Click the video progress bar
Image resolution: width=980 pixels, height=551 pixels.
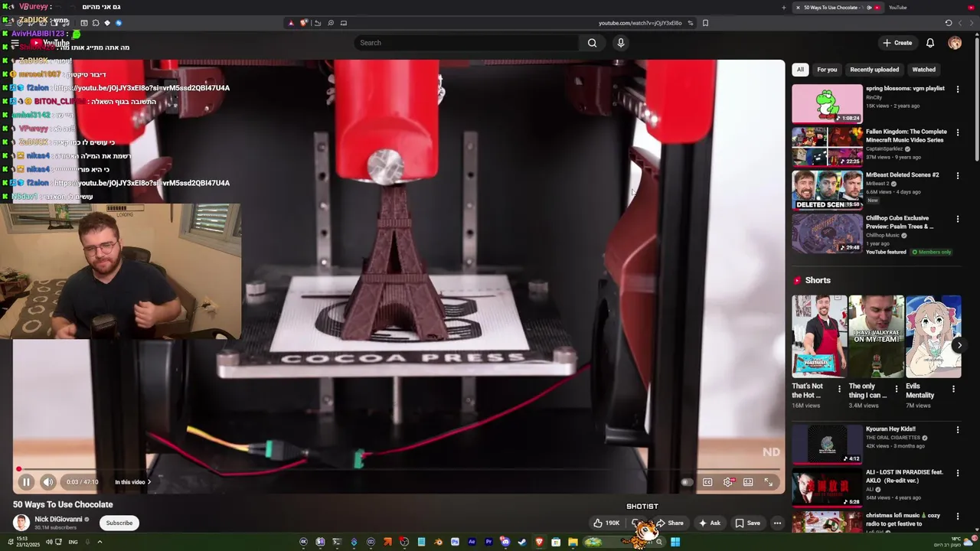point(398,469)
